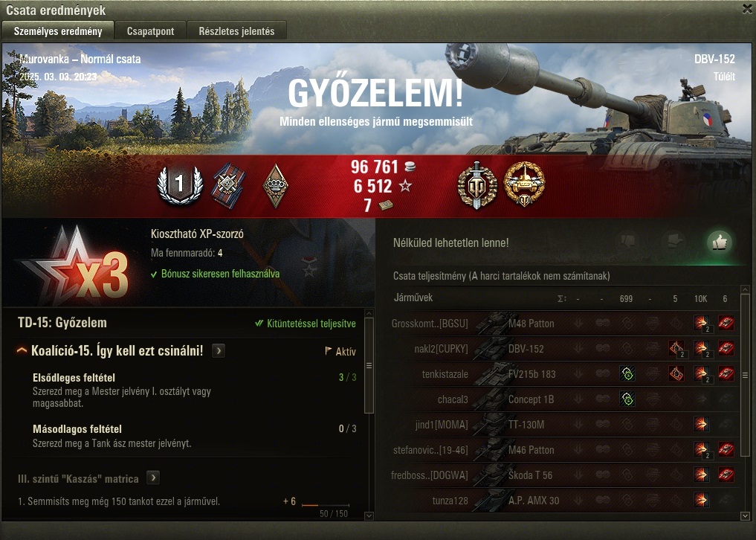This screenshot has height=540, width=756.
Task: Click the damage dealt icon for TT-130M
Action: (702, 424)
